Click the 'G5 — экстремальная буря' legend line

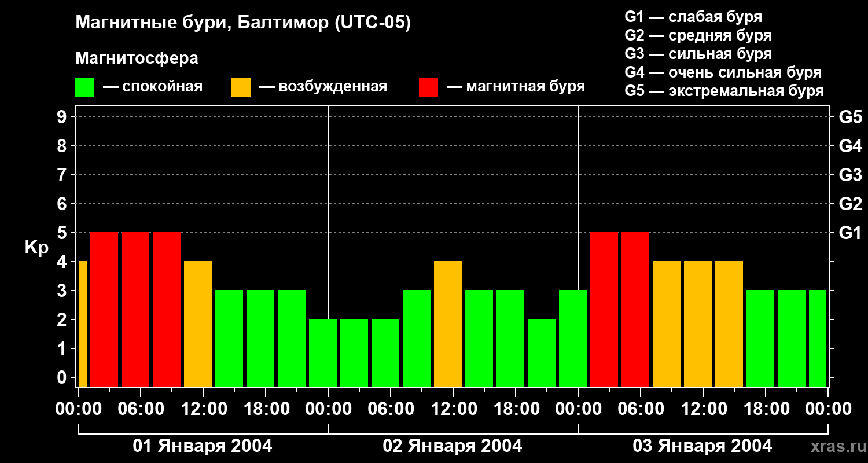[724, 91]
